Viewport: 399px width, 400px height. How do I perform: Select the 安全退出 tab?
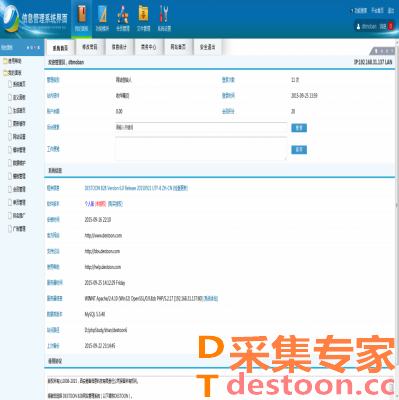click(x=207, y=47)
